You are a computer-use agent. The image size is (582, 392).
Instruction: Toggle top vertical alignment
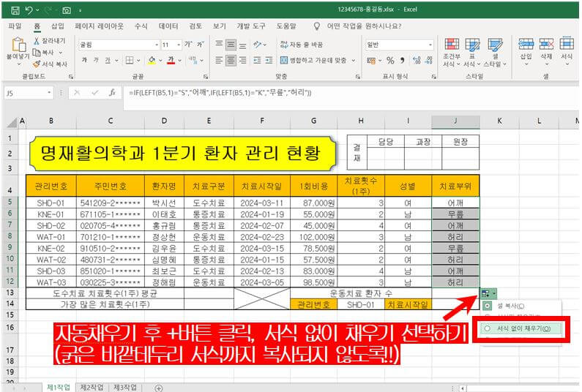219,45
